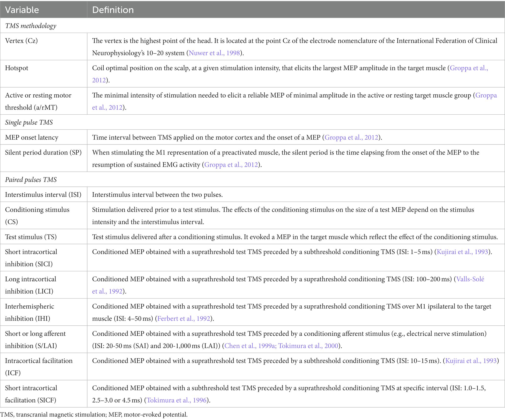The width and height of the screenshot is (505, 420).
Task: Click the vertex definition text
Action: pyautogui.click(x=295, y=47)
